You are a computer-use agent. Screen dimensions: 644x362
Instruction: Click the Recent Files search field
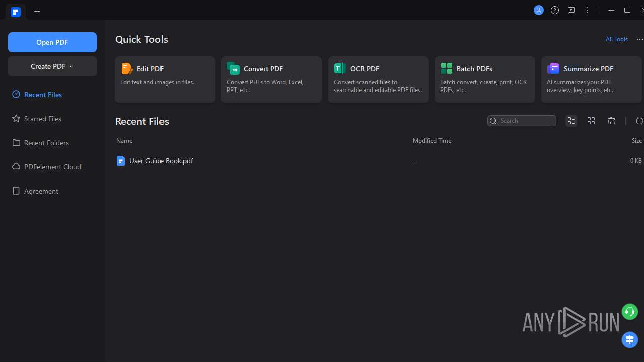522,121
